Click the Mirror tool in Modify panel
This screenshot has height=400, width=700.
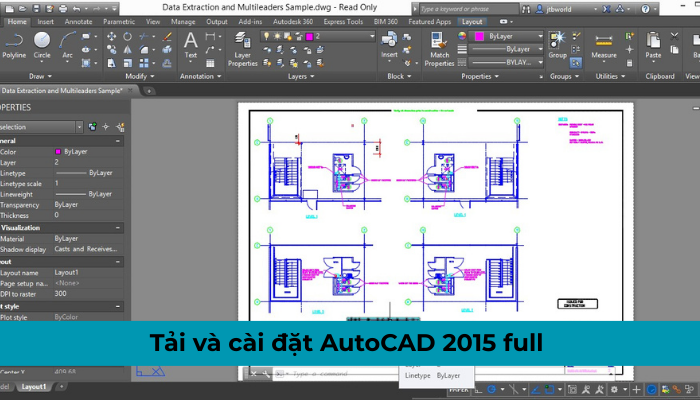point(128,50)
